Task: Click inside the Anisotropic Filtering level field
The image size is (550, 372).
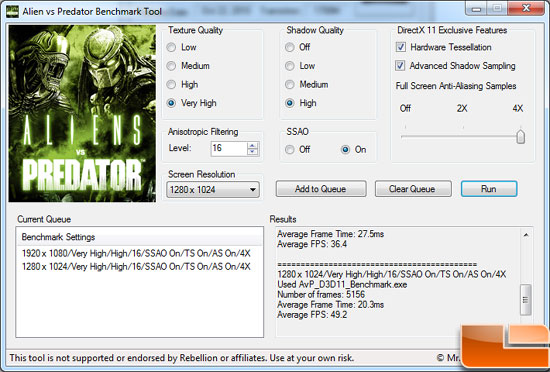Action: (x=229, y=148)
